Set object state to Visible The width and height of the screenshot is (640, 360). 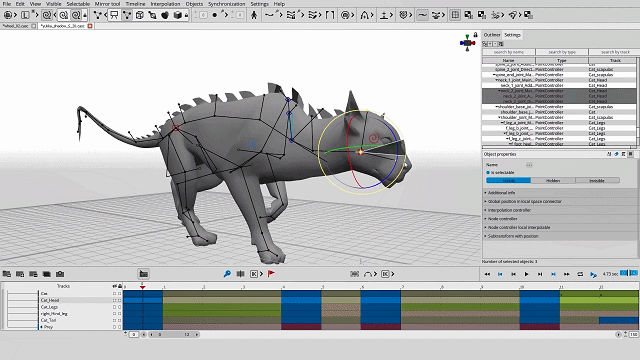pyautogui.click(x=509, y=180)
